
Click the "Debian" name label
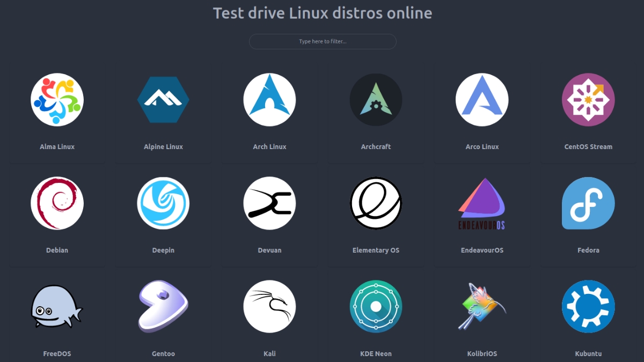tap(57, 250)
